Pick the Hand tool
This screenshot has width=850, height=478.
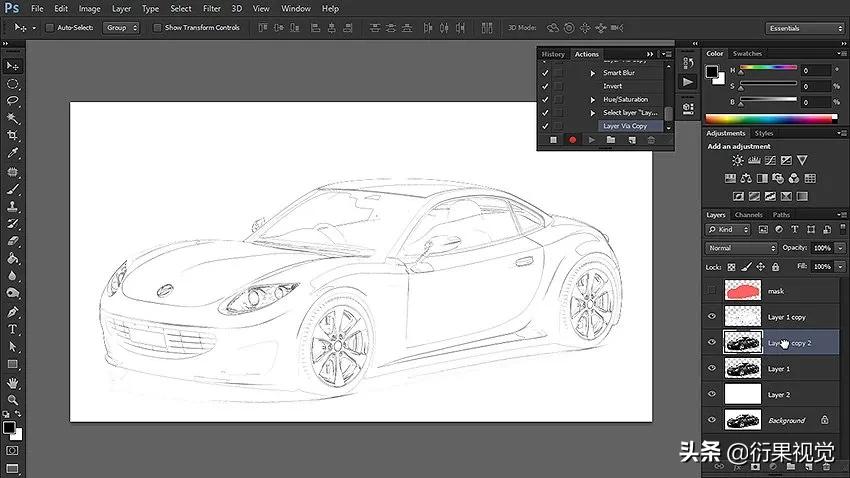pyautogui.click(x=12, y=382)
